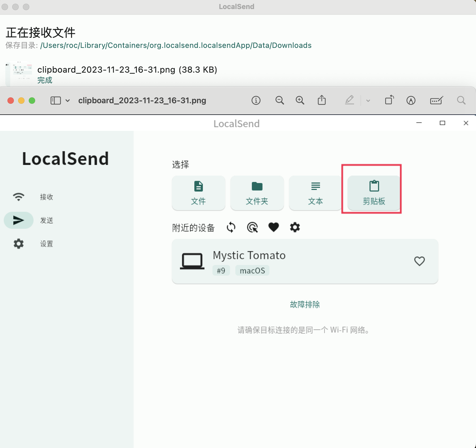Click the Preview title clipboard_2023-11-23_16-31.png
This screenshot has width=476, height=448.
click(x=142, y=101)
